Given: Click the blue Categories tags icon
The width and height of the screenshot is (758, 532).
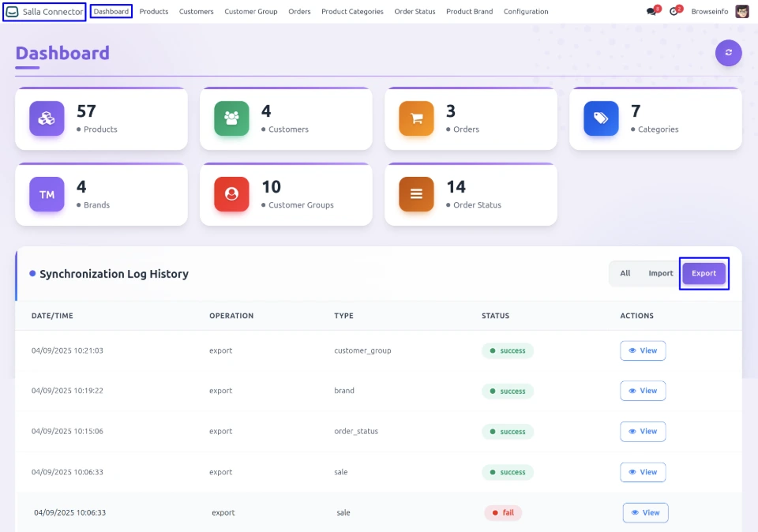Looking at the screenshot, I should tap(601, 118).
